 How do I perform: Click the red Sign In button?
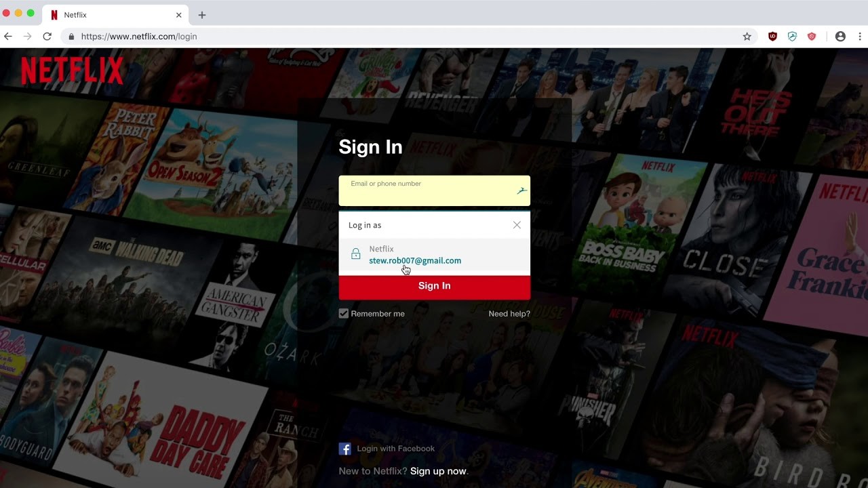435,286
